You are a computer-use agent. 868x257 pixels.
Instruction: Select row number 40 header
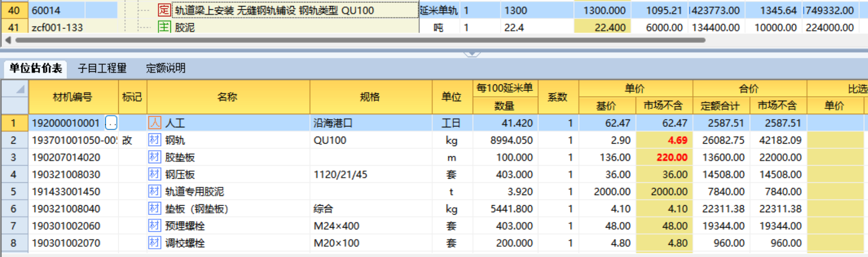pyautogui.click(x=14, y=10)
